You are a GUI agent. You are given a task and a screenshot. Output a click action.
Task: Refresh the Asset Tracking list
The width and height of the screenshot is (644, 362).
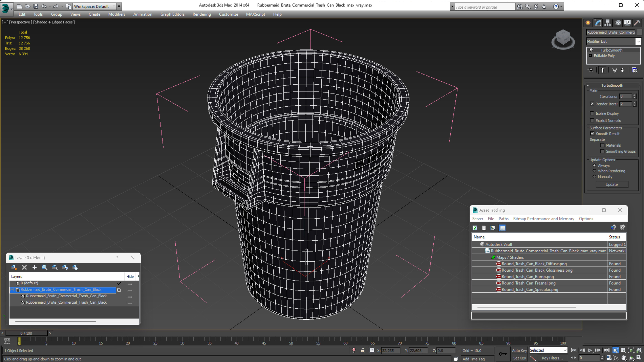475,228
